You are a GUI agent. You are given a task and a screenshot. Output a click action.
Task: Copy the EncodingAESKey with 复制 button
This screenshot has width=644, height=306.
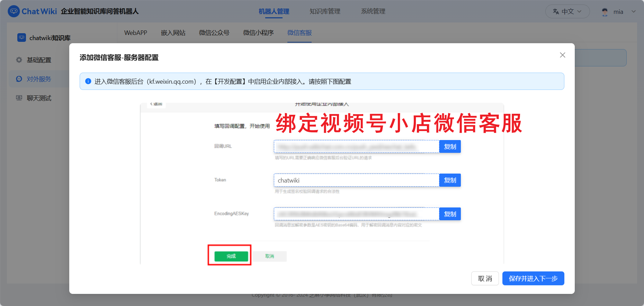(450, 214)
